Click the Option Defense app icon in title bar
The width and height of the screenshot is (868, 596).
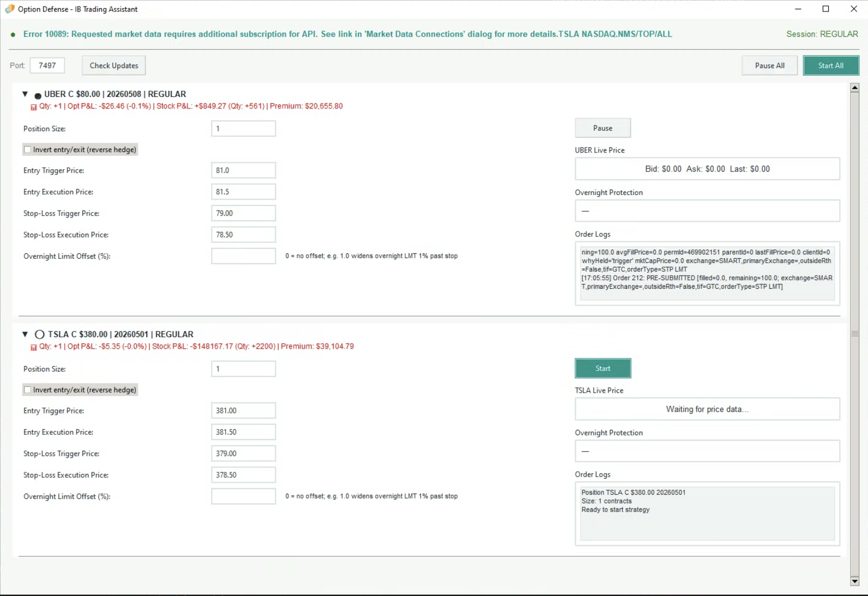pos(9,9)
